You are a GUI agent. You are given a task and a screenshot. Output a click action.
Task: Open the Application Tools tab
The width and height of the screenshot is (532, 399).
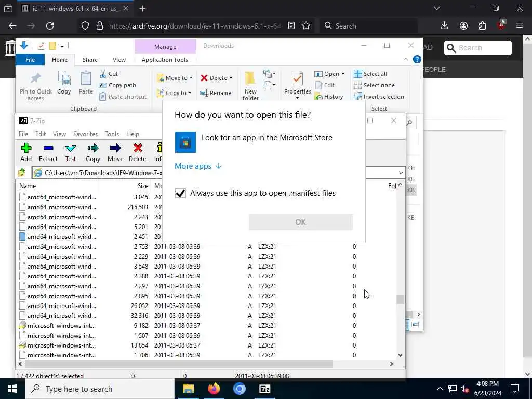pyautogui.click(x=165, y=60)
